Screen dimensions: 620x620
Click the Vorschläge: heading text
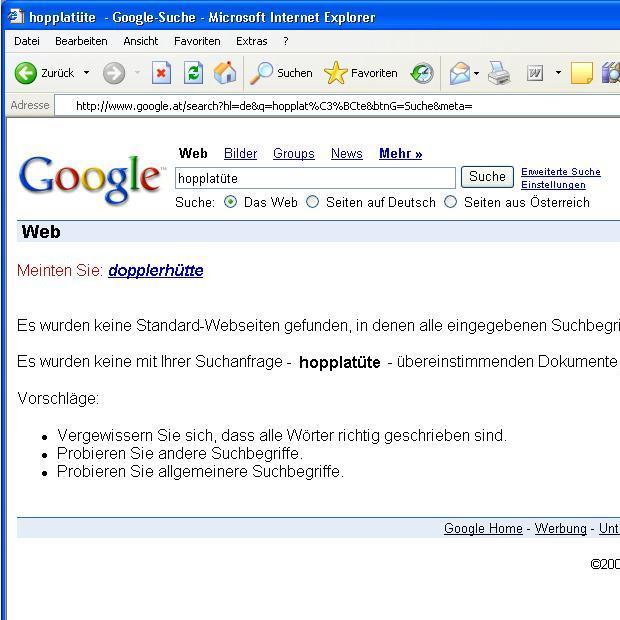click(58, 398)
